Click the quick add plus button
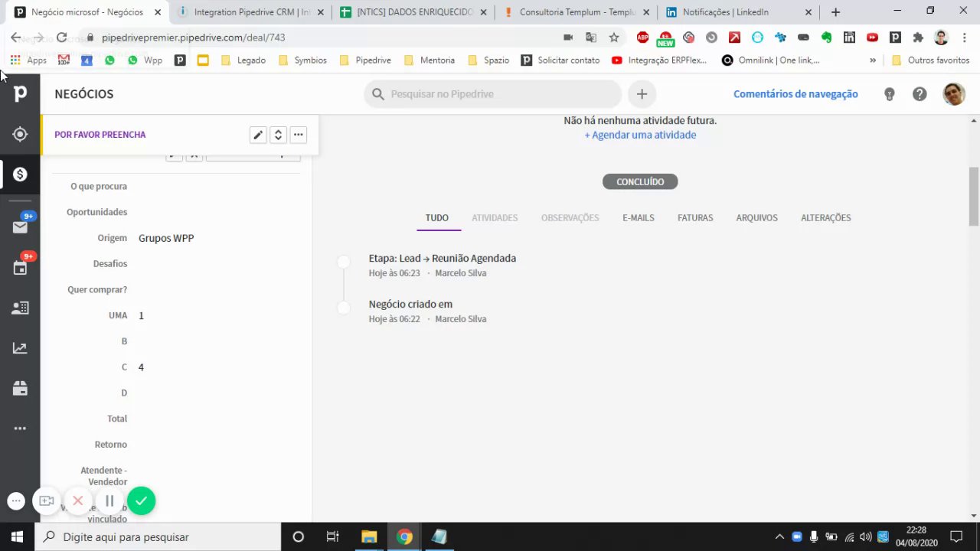This screenshot has height=551, width=980. 642,94
